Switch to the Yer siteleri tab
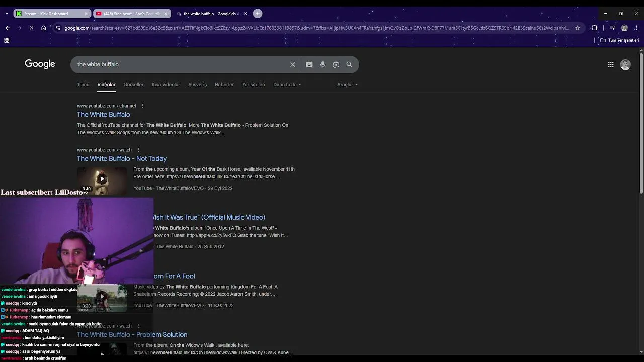The height and width of the screenshot is (362, 644). point(254,85)
